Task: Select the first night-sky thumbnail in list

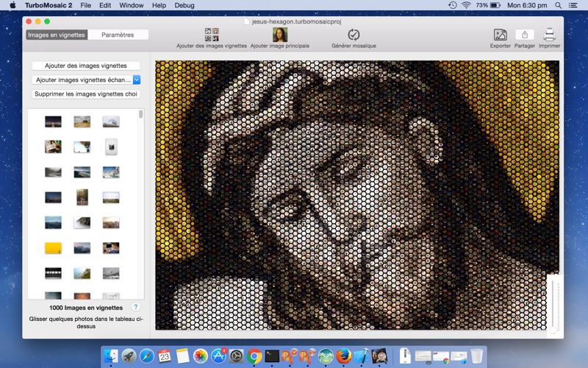Action: 53,121
